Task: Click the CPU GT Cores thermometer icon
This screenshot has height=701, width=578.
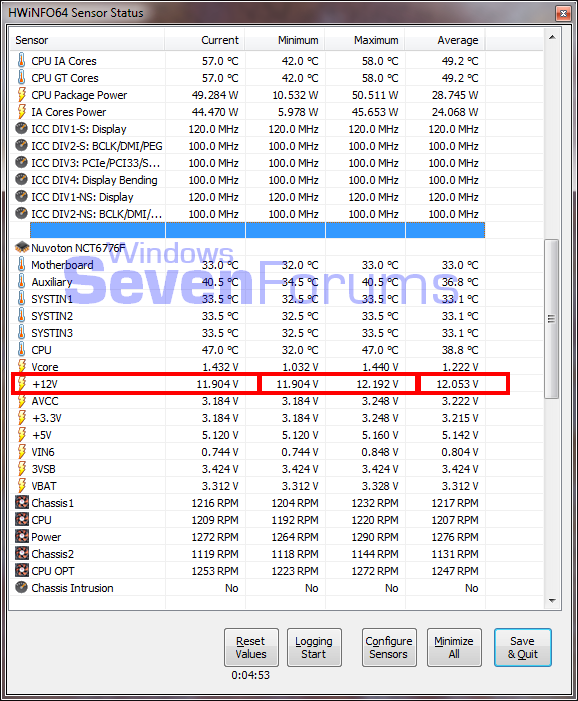Action: pos(21,77)
